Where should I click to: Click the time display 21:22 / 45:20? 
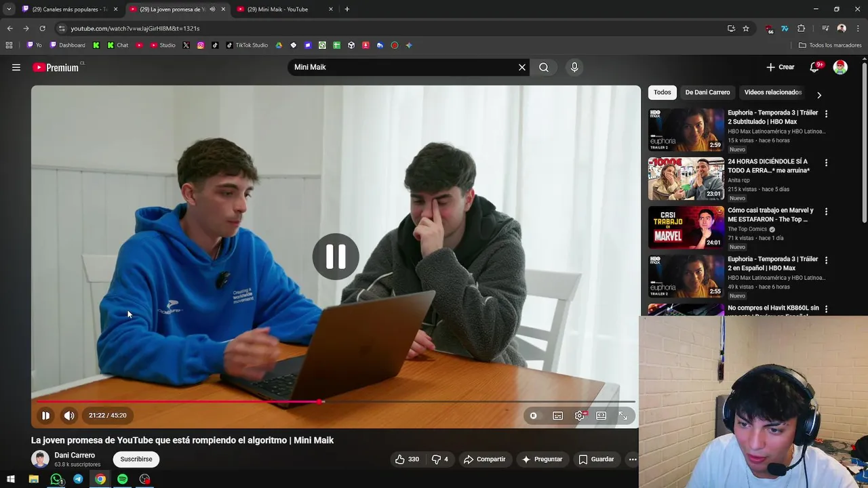(108, 415)
